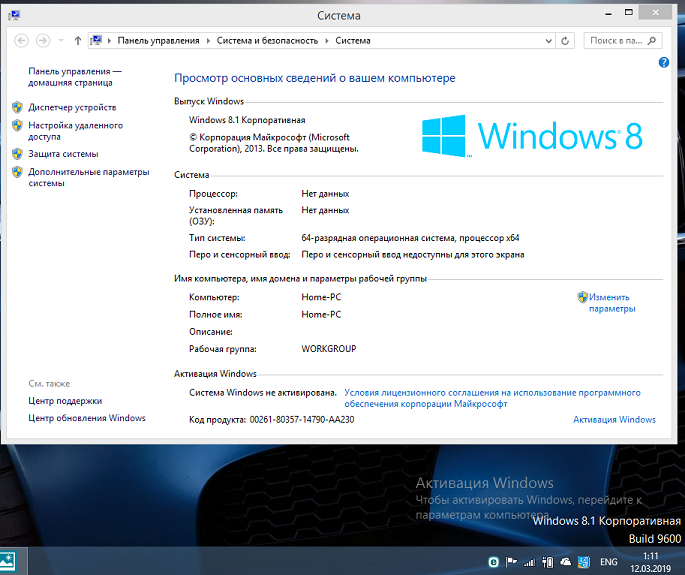Go back with the Back arrow button
This screenshot has height=575, width=685.
click(21, 41)
